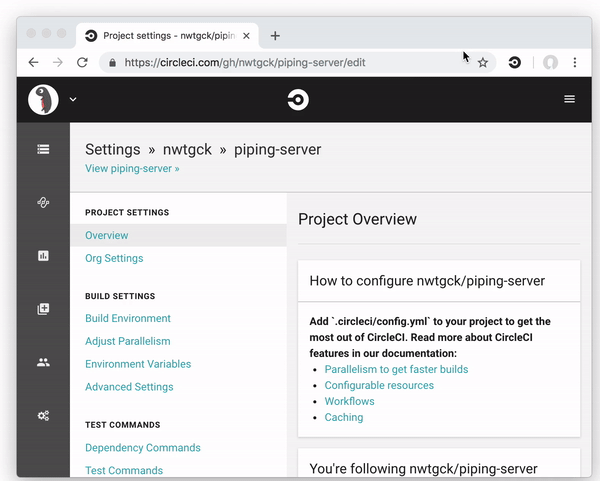Click the browser forward arrow
Viewport: 600px width, 481px height.
(58, 62)
